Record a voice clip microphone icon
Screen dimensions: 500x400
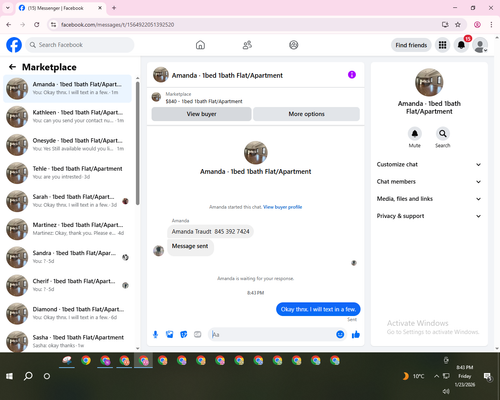[155, 334]
